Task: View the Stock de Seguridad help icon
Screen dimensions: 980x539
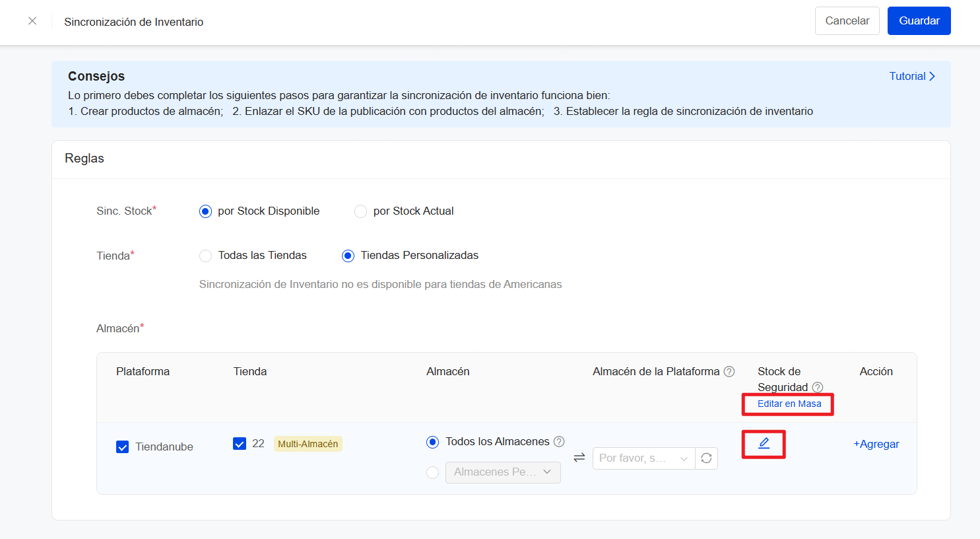Action: coord(818,387)
